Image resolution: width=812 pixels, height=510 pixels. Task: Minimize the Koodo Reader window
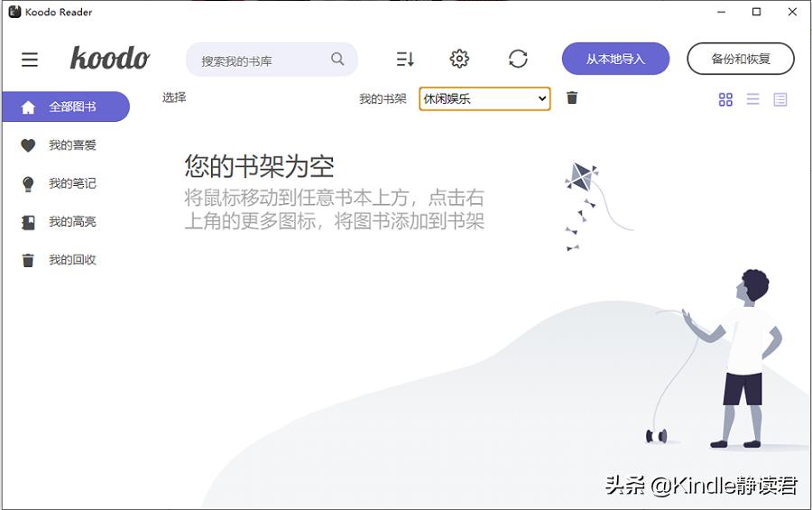(x=722, y=12)
